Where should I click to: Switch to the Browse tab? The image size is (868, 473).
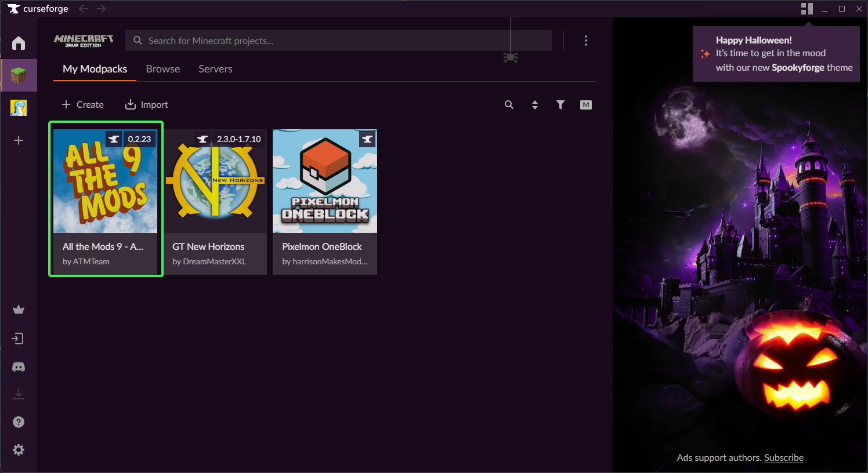[x=163, y=69]
